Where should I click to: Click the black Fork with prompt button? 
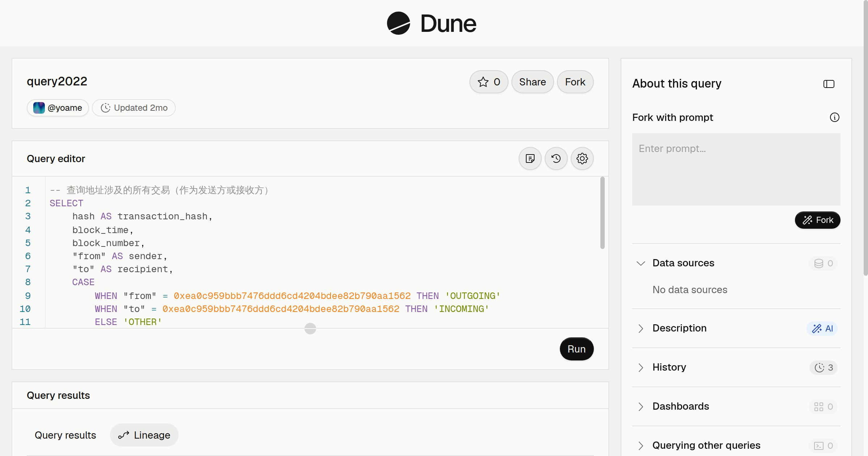click(x=817, y=220)
